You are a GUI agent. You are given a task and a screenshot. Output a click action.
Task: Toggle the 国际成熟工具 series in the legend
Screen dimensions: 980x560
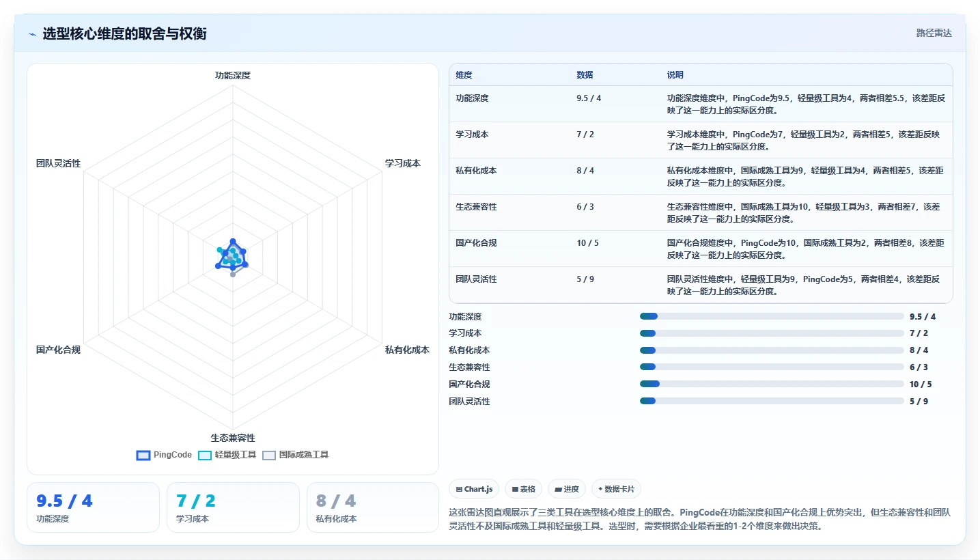point(295,455)
